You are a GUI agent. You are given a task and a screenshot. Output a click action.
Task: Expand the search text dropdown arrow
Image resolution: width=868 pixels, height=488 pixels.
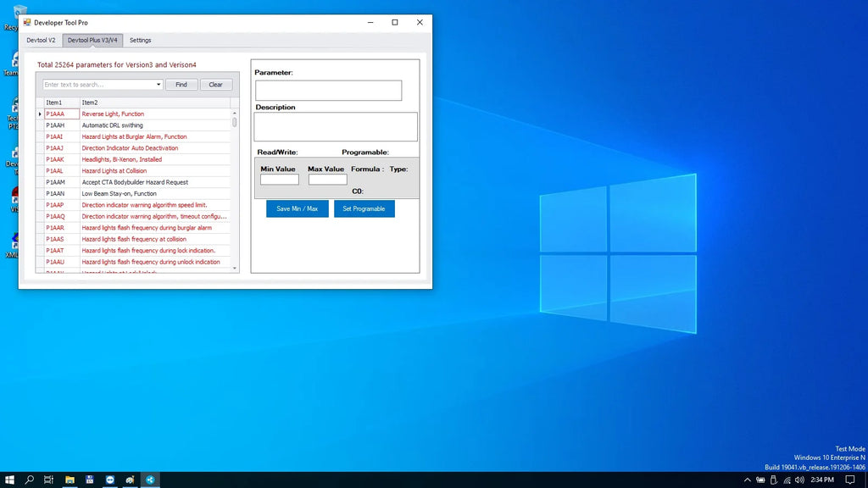click(159, 85)
